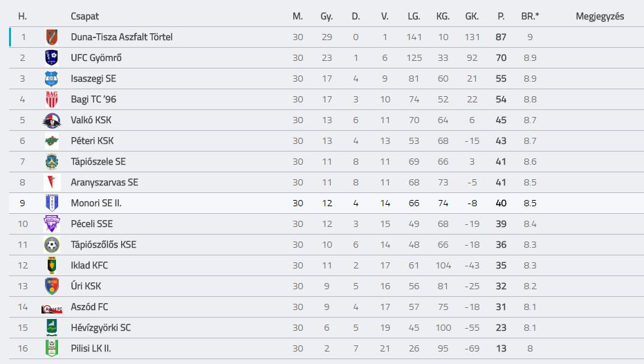Click the Valkó KSK club badge
This screenshot has height=364, width=644.
[52, 120]
